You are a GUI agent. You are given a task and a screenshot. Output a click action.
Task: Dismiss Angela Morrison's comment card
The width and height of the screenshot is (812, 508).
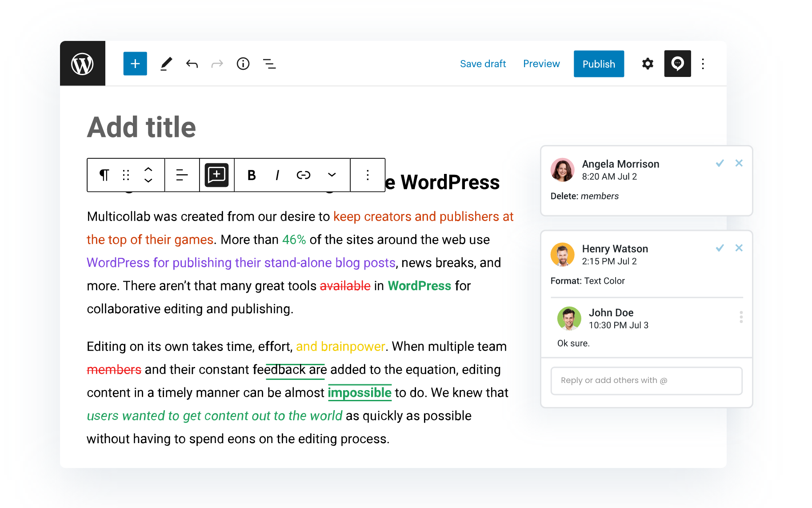[739, 163]
